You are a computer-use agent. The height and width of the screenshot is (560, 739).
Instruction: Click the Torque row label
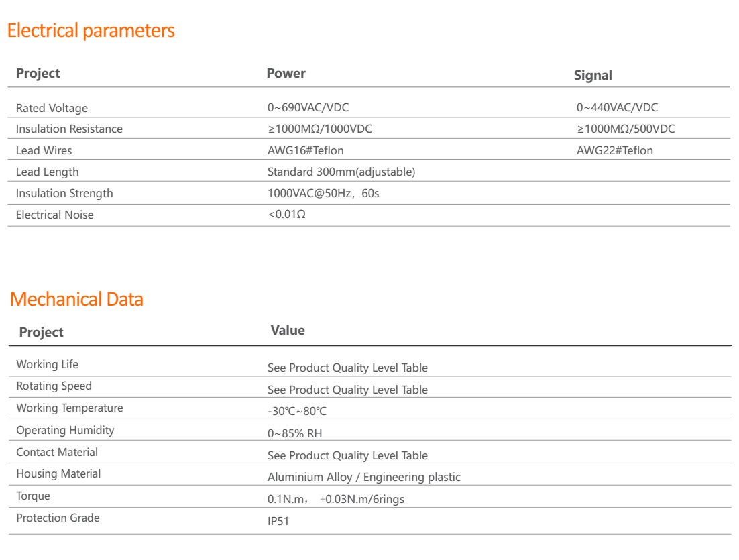(x=33, y=496)
